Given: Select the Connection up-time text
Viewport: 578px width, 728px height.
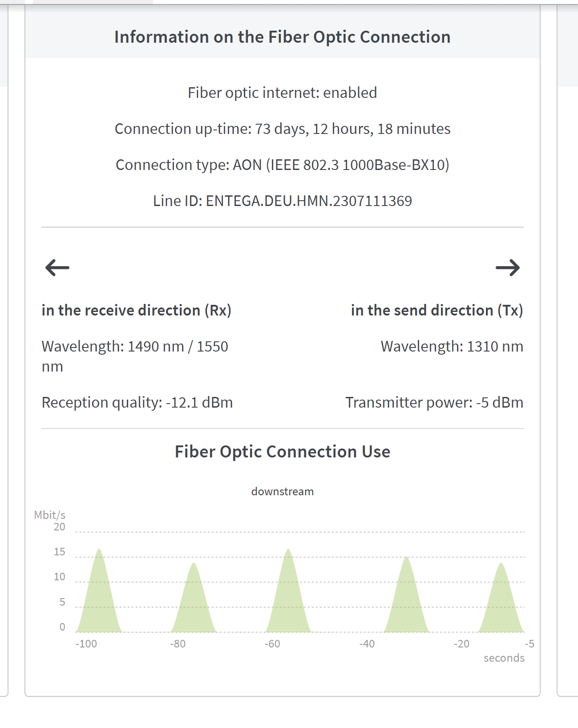Looking at the screenshot, I should [x=283, y=129].
